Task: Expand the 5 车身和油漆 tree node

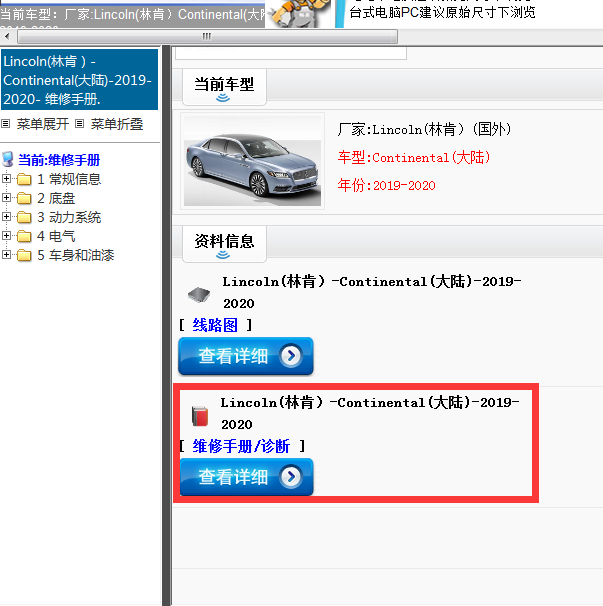Action: (x=6, y=254)
